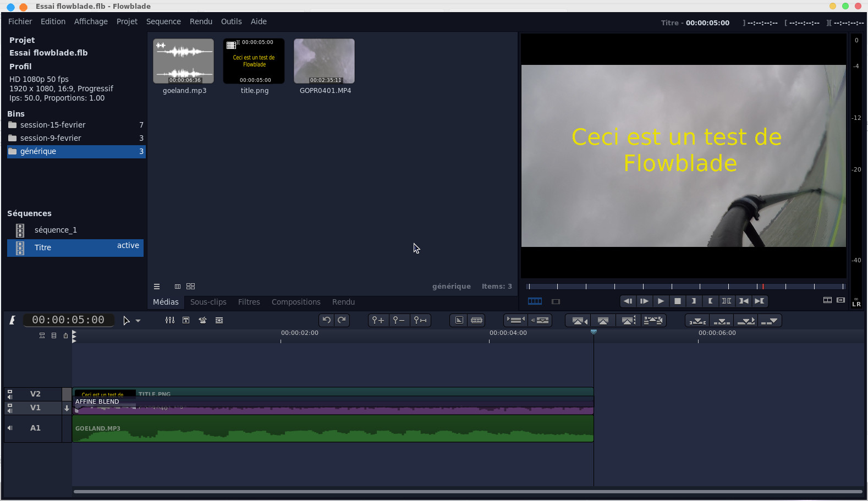Zoom in the timeline

tap(378, 320)
